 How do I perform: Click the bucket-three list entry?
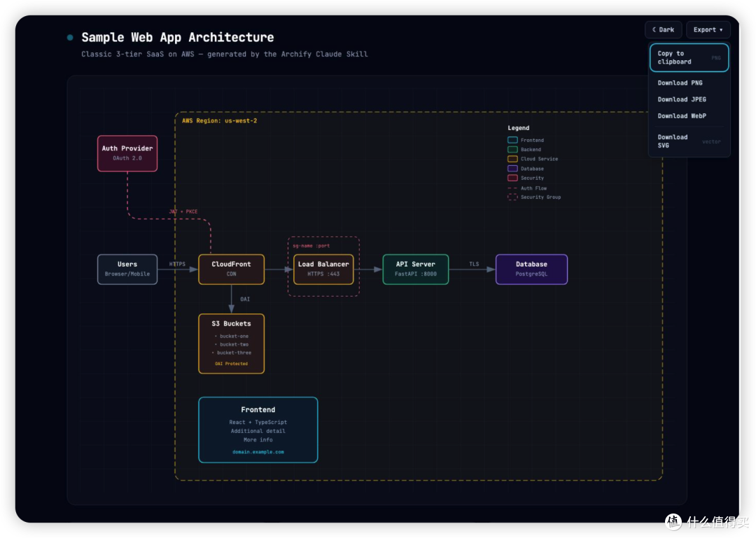click(x=232, y=353)
